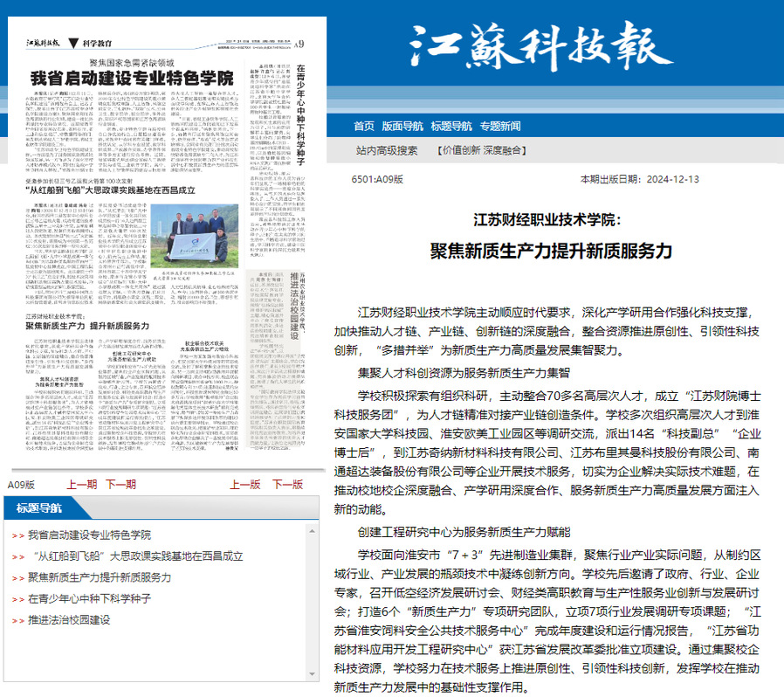
Task: Click vertical headline 推进法治校园建设 on page image
Action: click(294, 307)
